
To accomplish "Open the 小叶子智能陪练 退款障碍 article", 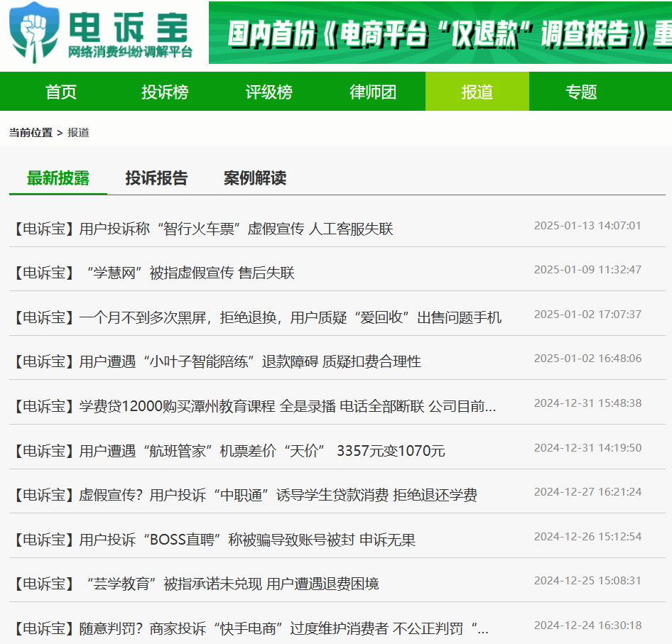I will click(x=217, y=361).
